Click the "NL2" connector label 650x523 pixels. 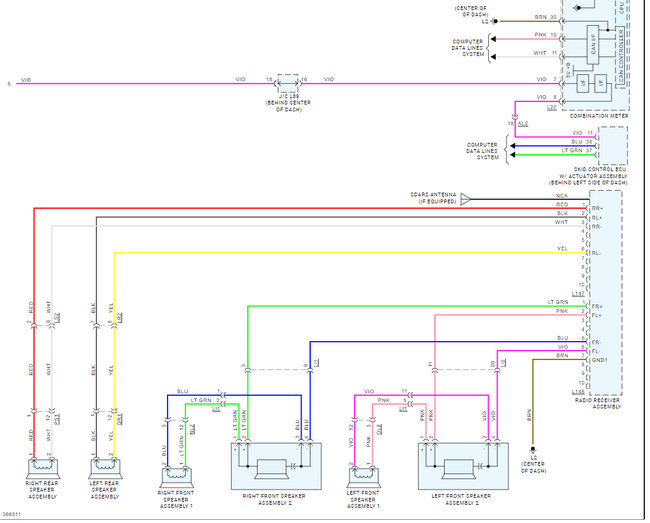tap(192, 429)
